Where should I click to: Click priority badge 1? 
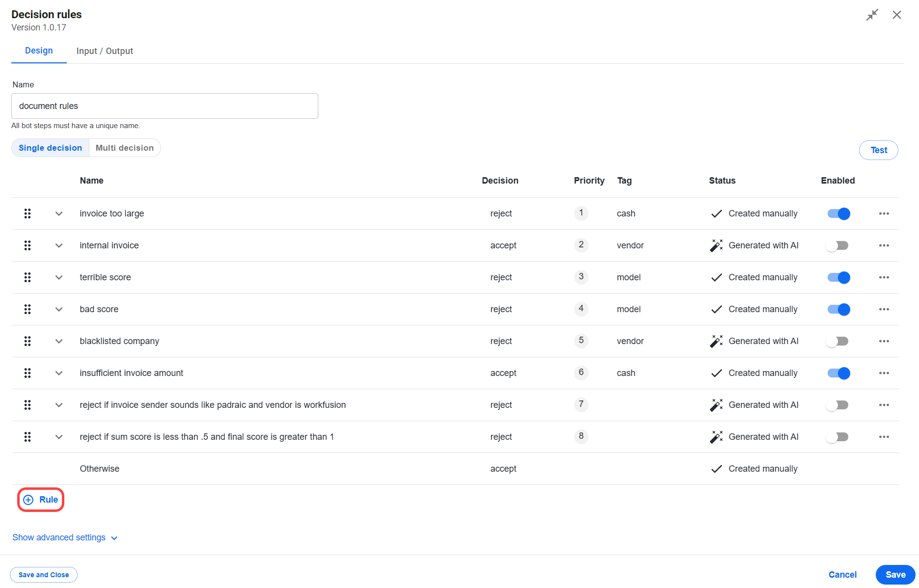pos(581,213)
